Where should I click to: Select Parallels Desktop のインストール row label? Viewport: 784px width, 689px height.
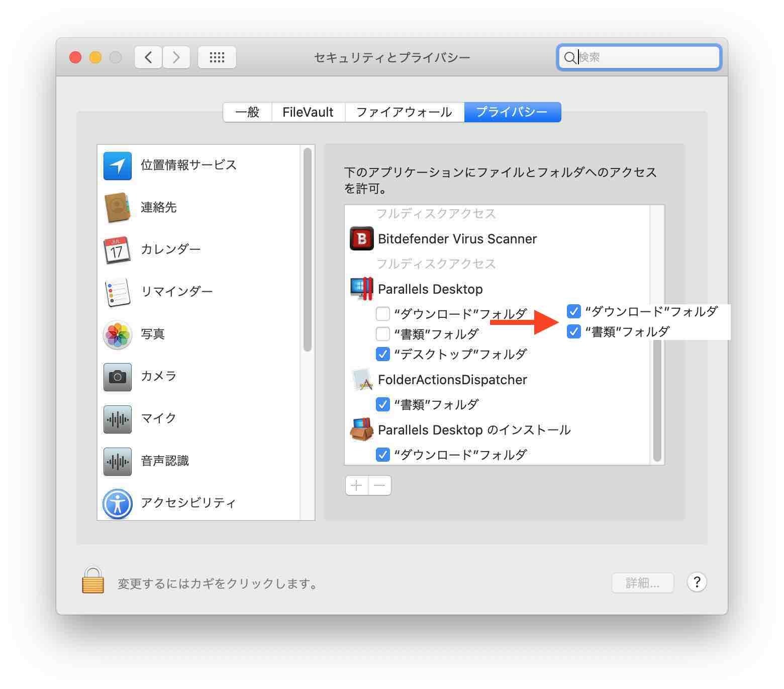pos(474,430)
